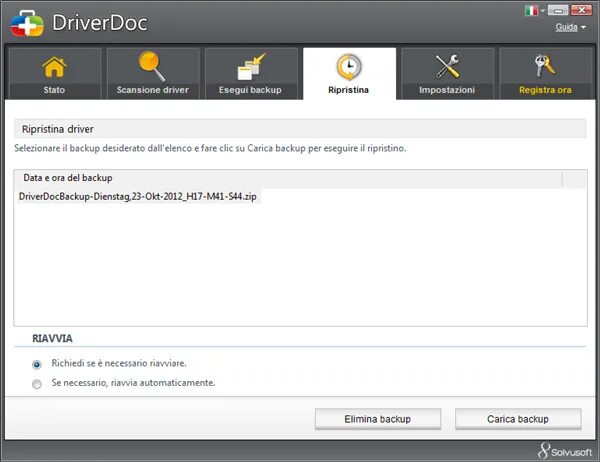The height and width of the screenshot is (462, 600).
Task: Open the Scansione driver tab label
Action: pyautogui.click(x=153, y=90)
